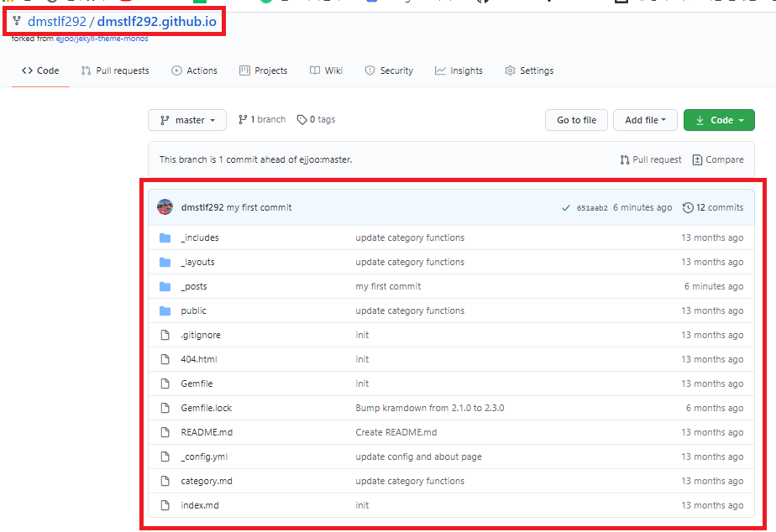This screenshot has width=776, height=532.
Task: Click the _posts folder icon
Action: click(x=165, y=286)
